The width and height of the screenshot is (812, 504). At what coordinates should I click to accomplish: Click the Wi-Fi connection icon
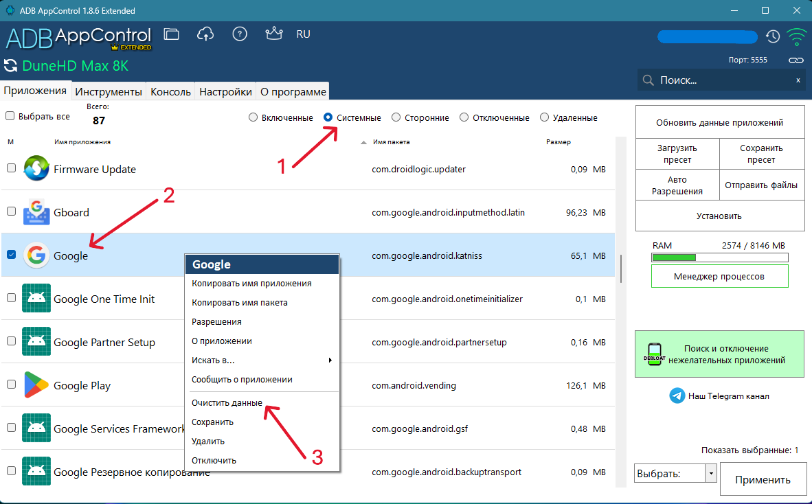pos(796,37)
